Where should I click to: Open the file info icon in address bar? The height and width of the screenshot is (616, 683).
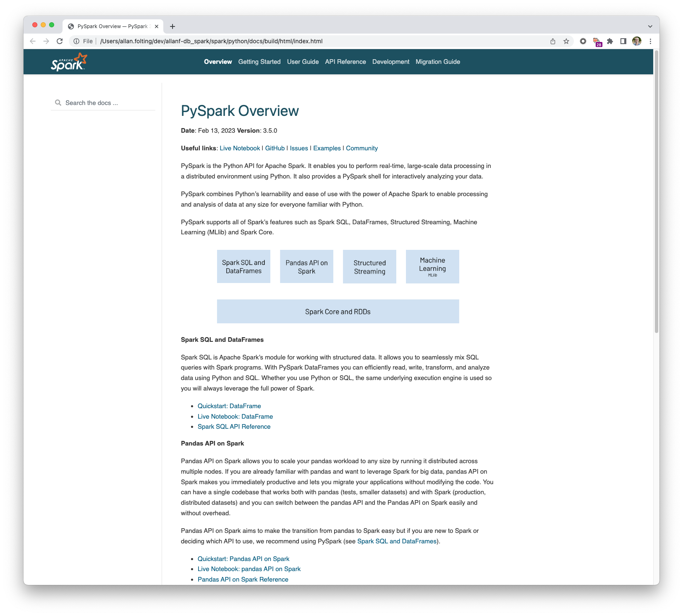76,41
